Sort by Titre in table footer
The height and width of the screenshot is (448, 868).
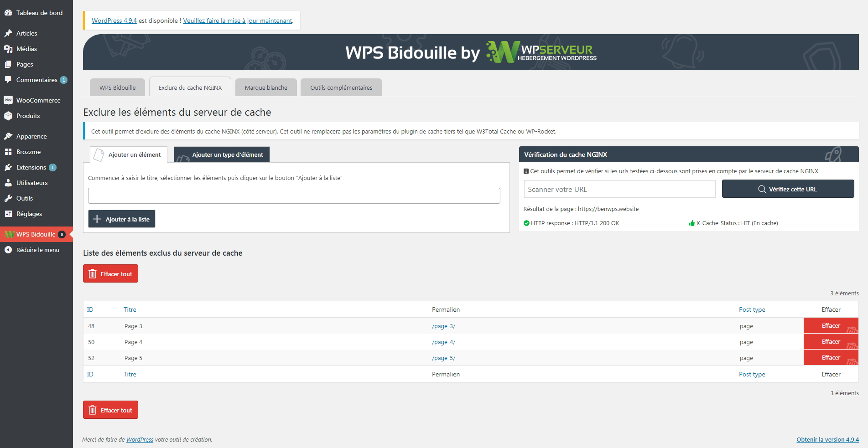(130, 374)
